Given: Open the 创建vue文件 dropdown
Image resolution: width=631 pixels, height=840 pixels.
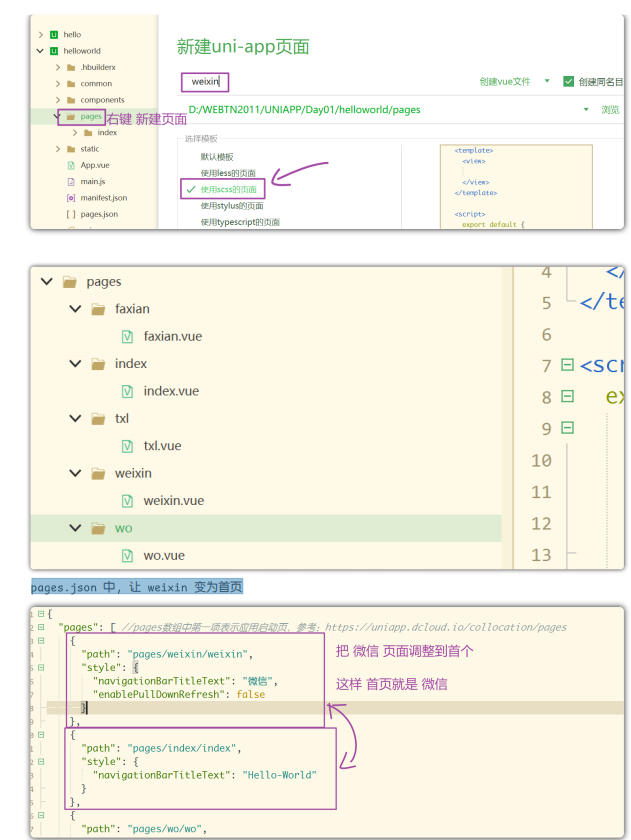Looking at the screenshot, I should pyautogui.click(x=547, y=81).
